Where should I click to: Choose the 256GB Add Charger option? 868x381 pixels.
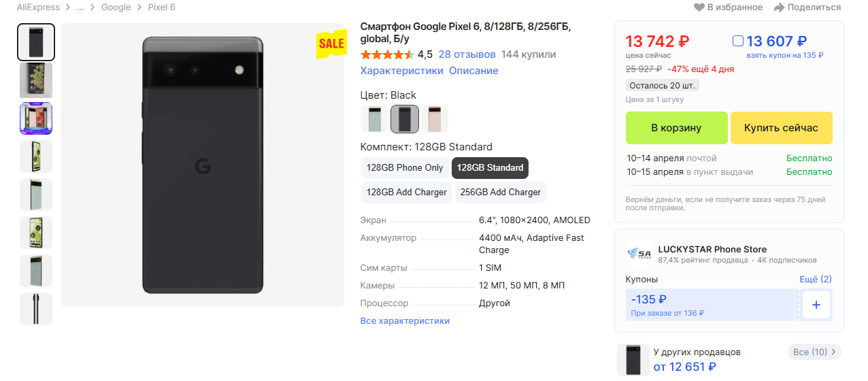point(500,193)
